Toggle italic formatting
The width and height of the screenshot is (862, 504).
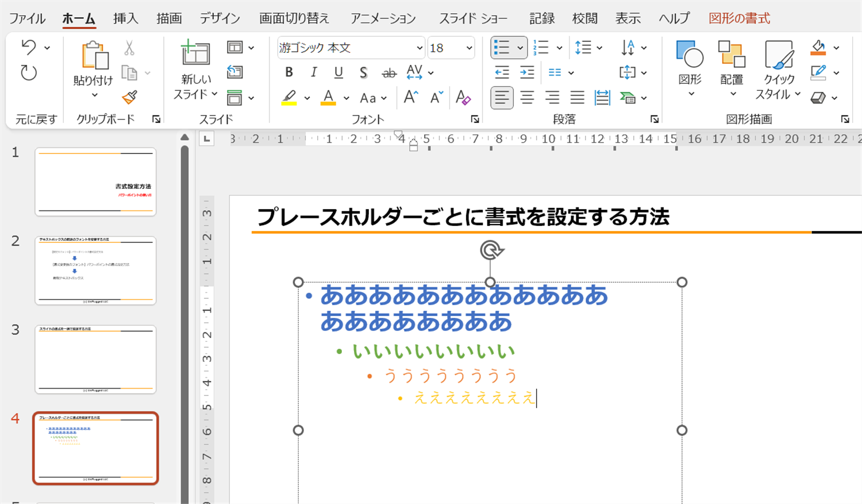313,72
